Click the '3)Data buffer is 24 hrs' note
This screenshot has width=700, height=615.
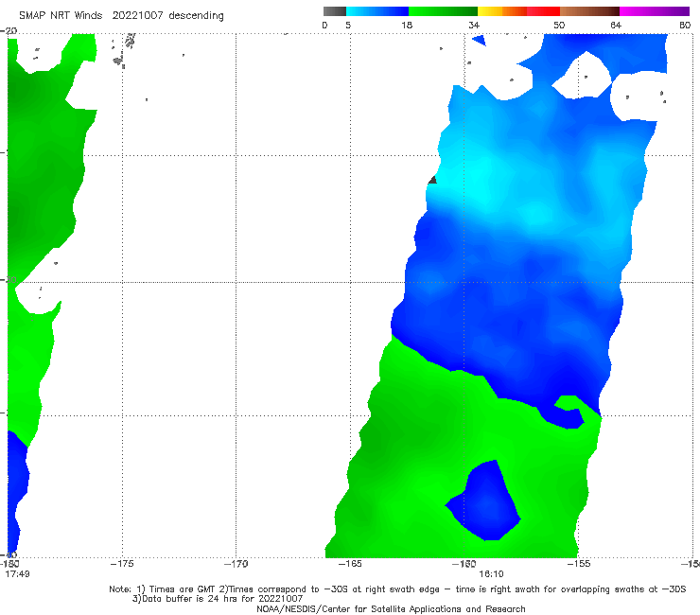pyautogui.click(x=218, y=599)
